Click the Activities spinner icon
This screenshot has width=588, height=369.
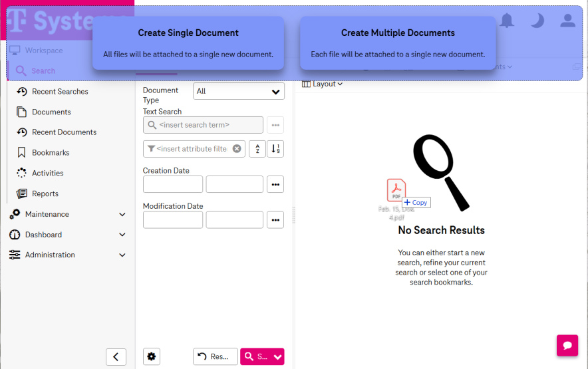point(21,173)
